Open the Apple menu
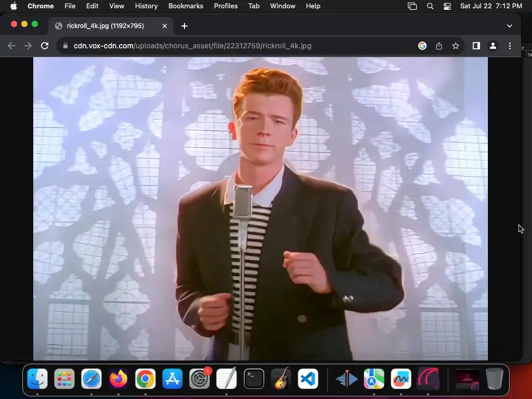 [13, 6]
